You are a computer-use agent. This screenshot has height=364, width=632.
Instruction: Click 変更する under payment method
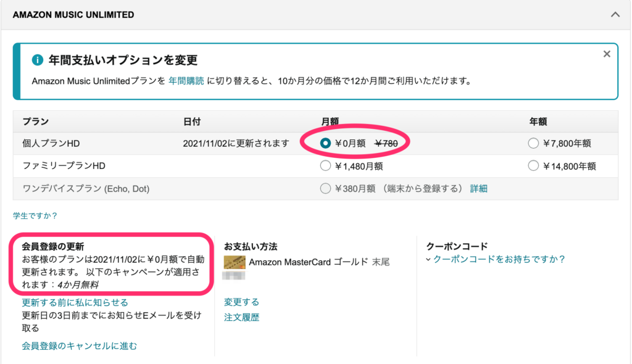point(241,302)
